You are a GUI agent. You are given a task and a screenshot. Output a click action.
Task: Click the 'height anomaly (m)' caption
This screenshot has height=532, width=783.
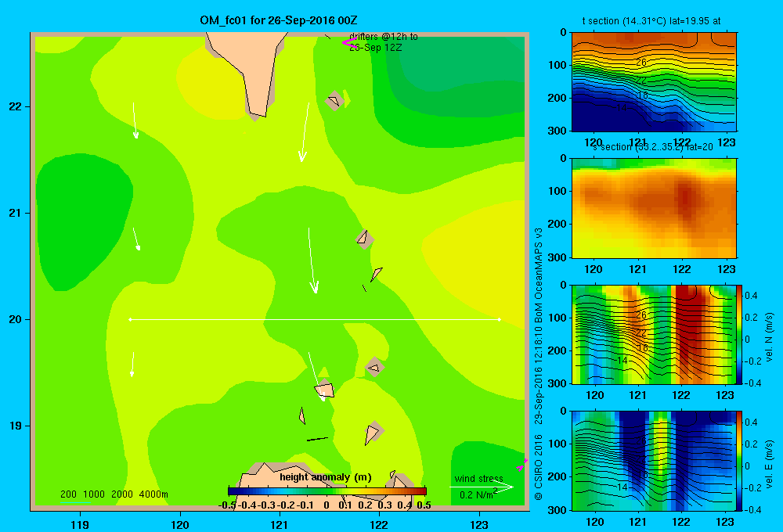pyautogui.click(x=326, y=477)
